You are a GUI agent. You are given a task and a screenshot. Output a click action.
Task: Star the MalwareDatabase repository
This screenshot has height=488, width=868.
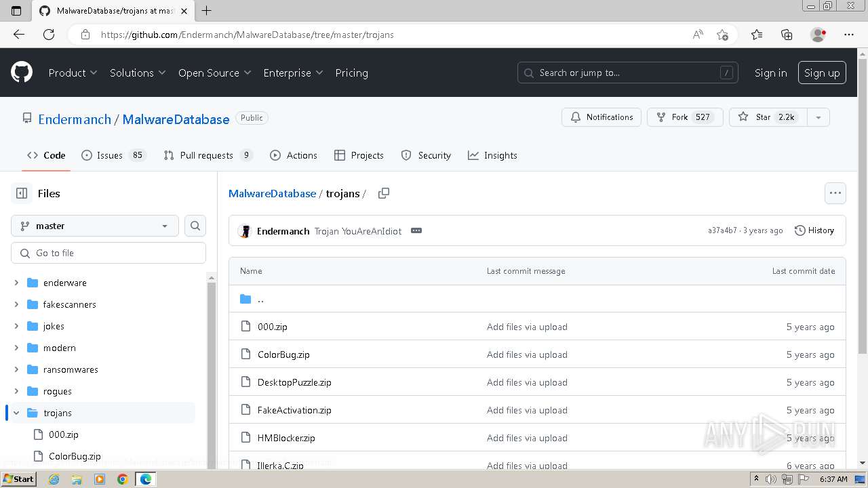pyautogui.click(x=768, y=117)
